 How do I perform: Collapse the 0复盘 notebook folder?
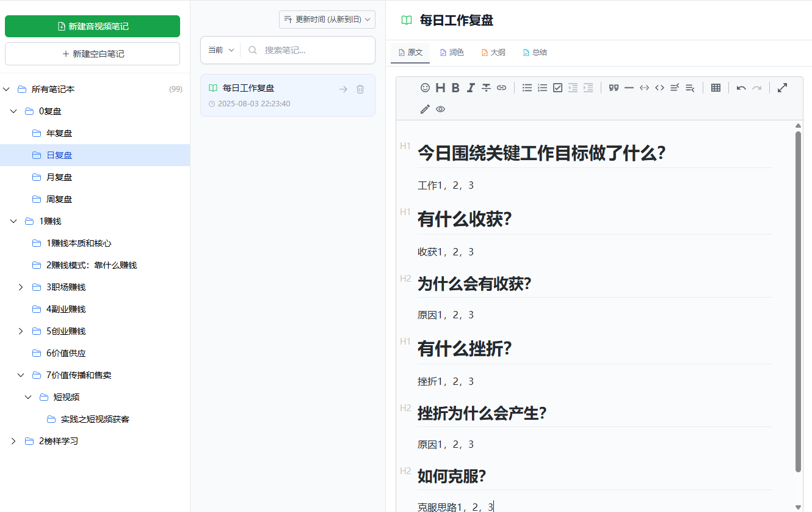pos(13,111)
